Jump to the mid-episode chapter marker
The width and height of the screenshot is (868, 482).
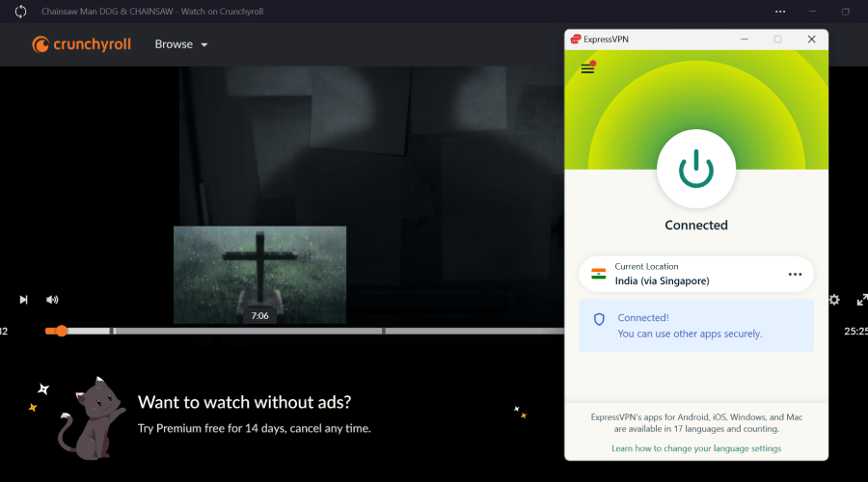click(x=383, y=331)
